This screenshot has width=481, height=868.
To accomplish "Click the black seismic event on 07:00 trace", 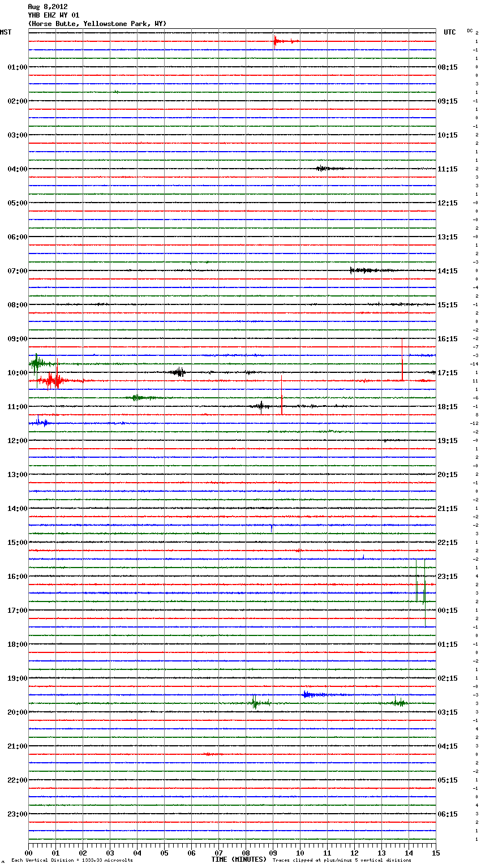I will 362,270.
